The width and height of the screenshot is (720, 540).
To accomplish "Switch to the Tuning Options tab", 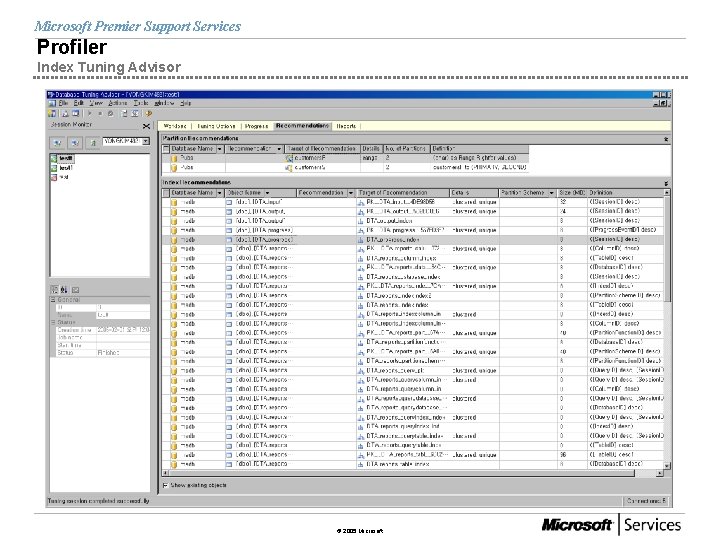I will tap(216, 126).
